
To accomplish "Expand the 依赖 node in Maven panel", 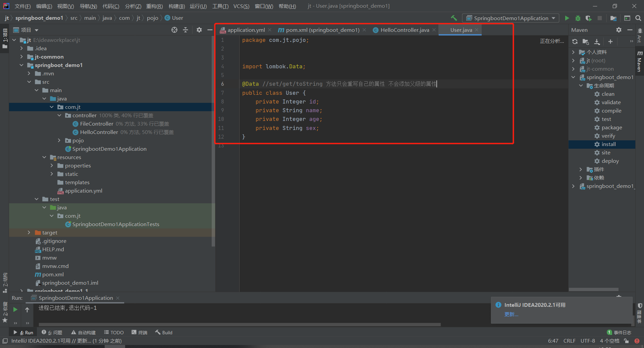I will (x=581, y=178).
